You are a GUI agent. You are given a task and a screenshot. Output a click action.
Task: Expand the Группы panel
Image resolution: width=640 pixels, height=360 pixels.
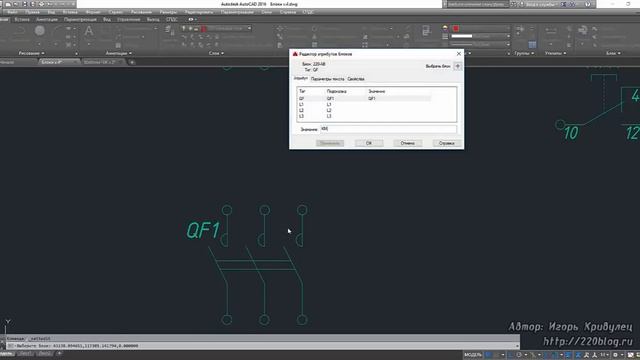[x=524, y=53]
